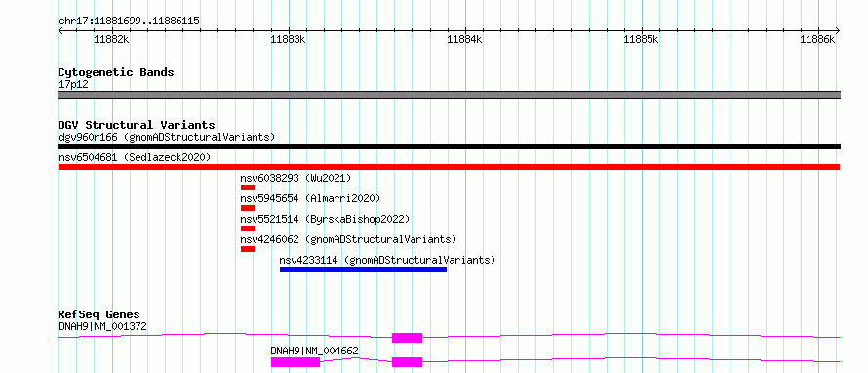Select the red bar under nsv5945654
Viewport: 868px width, 373px height.
(x=248, y=208)
